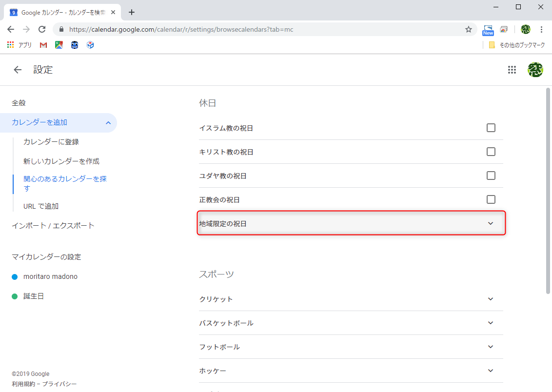Click the cast-style extension icon in toolbar
This screenshot has height=392, width=552.
pyautogui.click(x=504, y=29)
